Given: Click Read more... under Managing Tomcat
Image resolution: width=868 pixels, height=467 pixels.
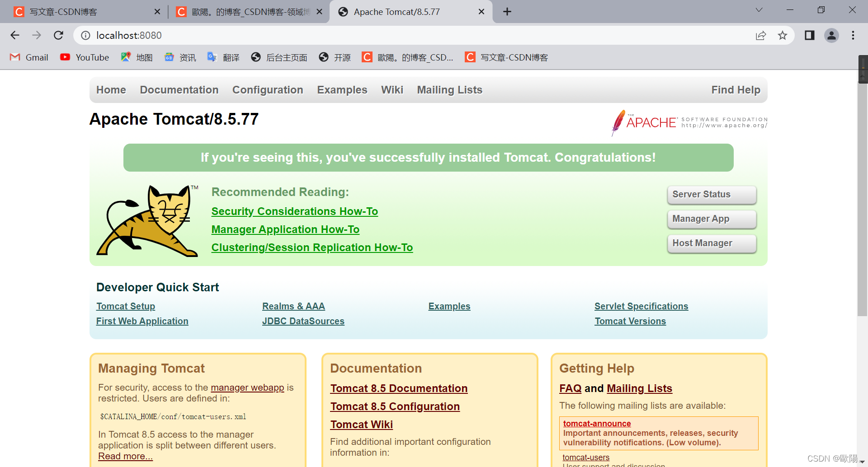Looking at the screenshot, I should [125, 456].
